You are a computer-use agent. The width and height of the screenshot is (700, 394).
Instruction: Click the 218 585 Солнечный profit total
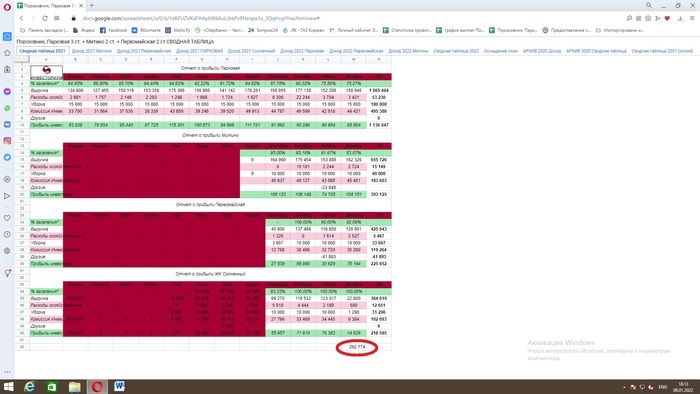click(379, 333)
